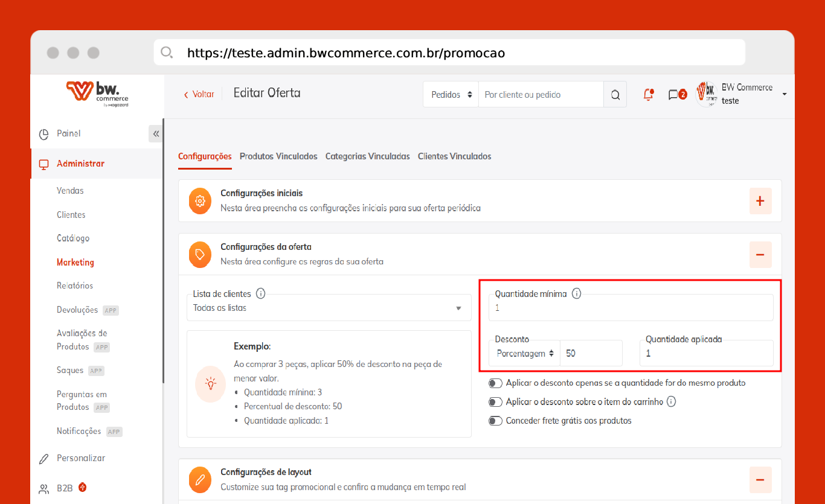Open the Porcentagem discount type dropdown

click(525, 354)
